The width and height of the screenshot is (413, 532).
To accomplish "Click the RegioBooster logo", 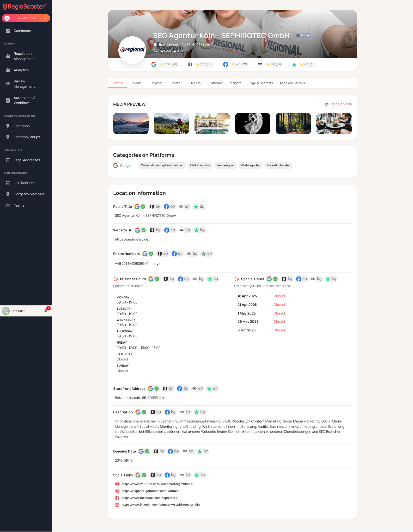I will tap(25, 6).
